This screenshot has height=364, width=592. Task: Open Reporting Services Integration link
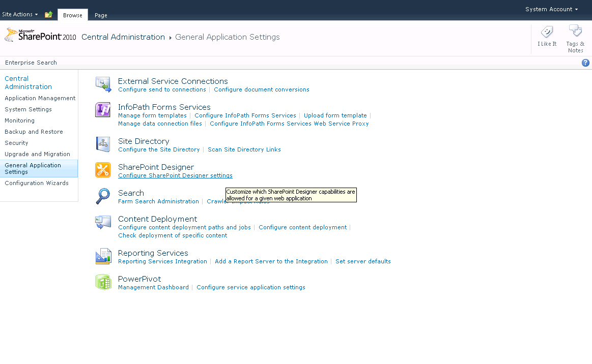pos(162,261)
